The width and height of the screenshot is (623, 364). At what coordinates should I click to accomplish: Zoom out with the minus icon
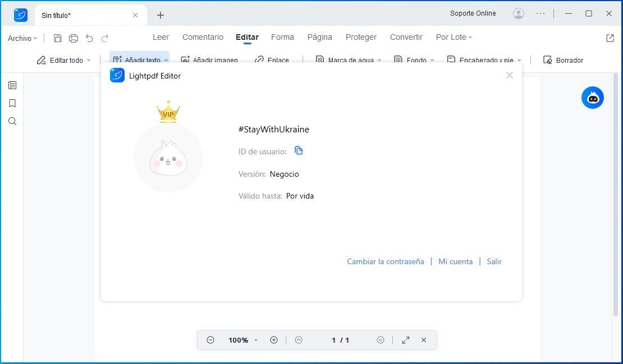click(210, 340)
